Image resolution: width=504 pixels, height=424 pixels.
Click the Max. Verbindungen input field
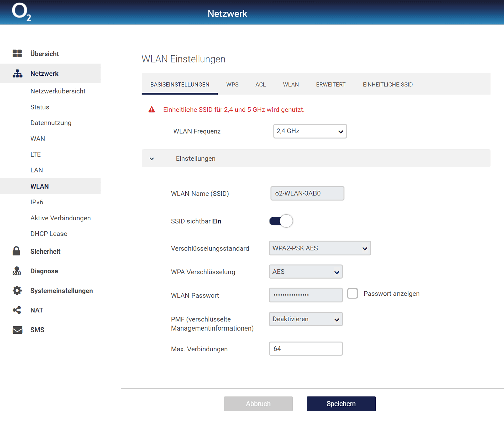[306, 349]
